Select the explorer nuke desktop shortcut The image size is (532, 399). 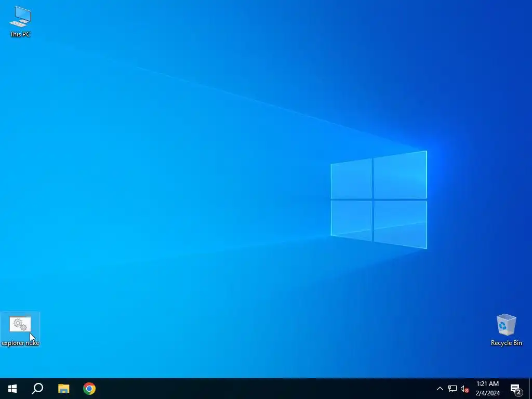pos(20,329)
